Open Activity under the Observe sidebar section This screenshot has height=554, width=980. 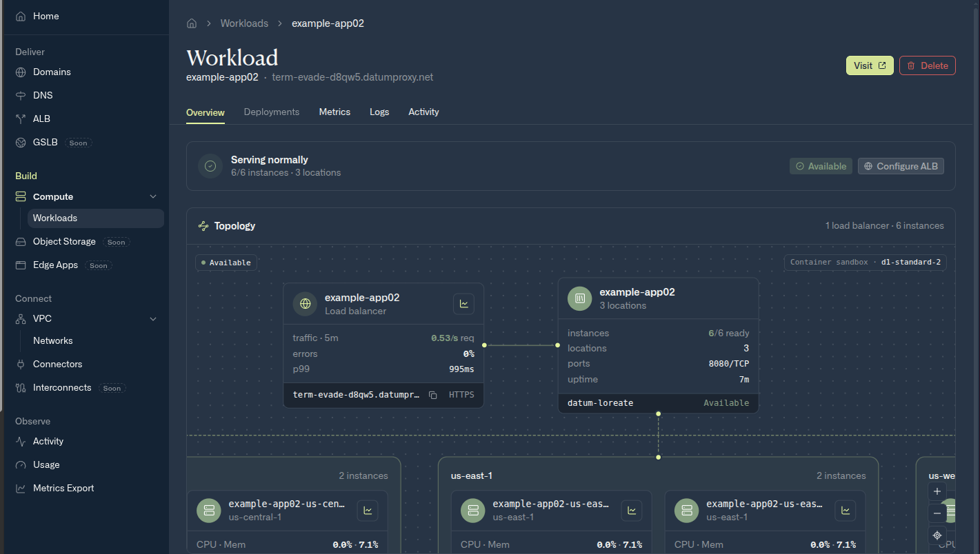coord(48,441)
